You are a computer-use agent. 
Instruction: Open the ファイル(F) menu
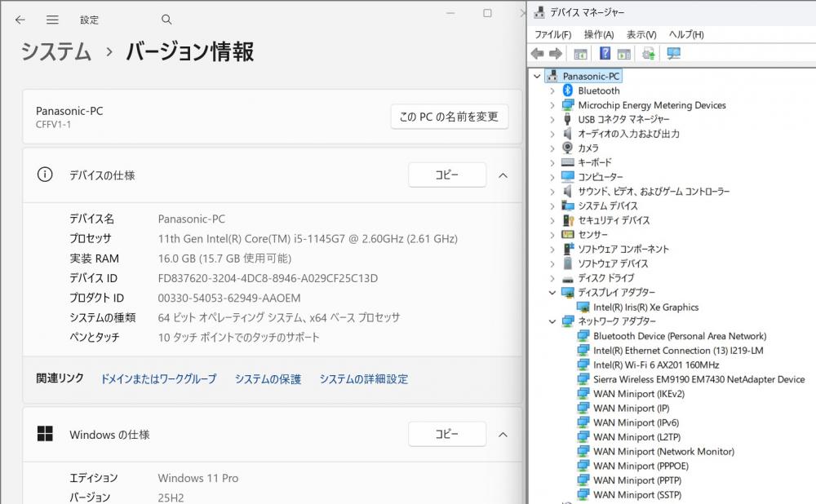click(x=552, y=34)
